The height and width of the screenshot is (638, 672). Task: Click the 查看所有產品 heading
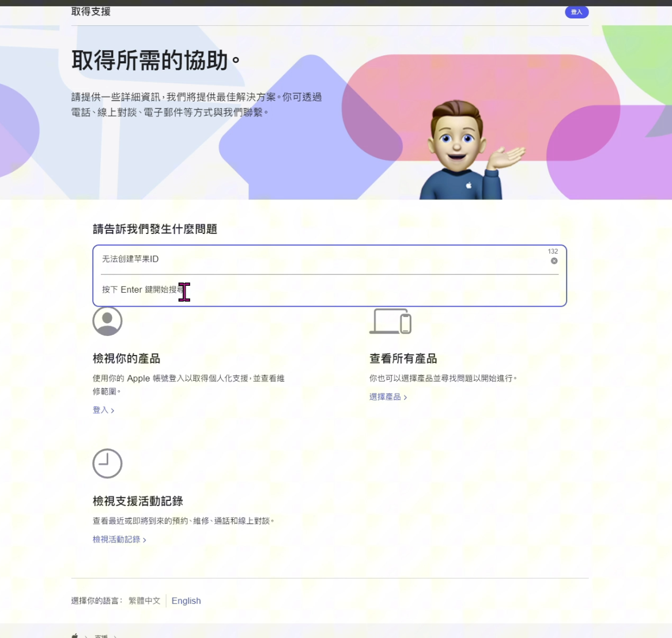point(403,358)
